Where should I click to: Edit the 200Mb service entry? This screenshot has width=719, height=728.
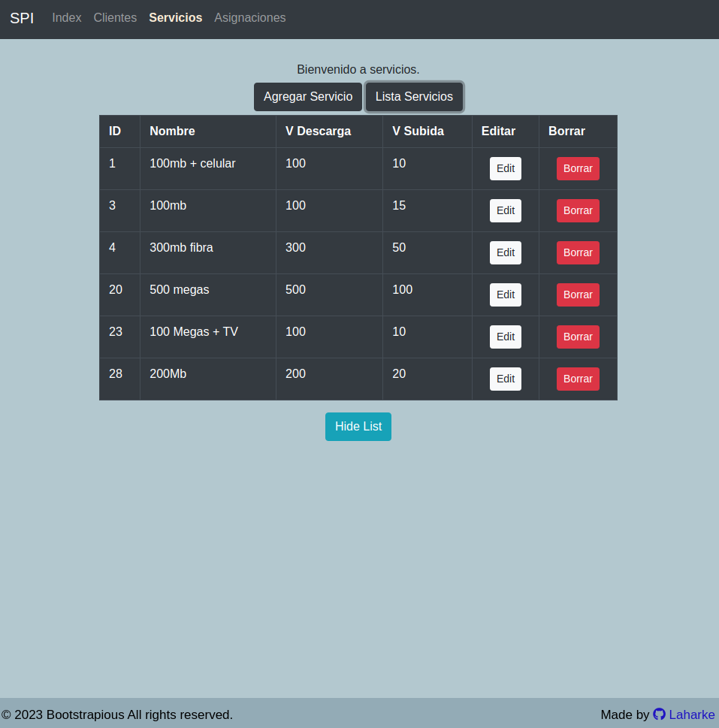click(x=505, y=379)
